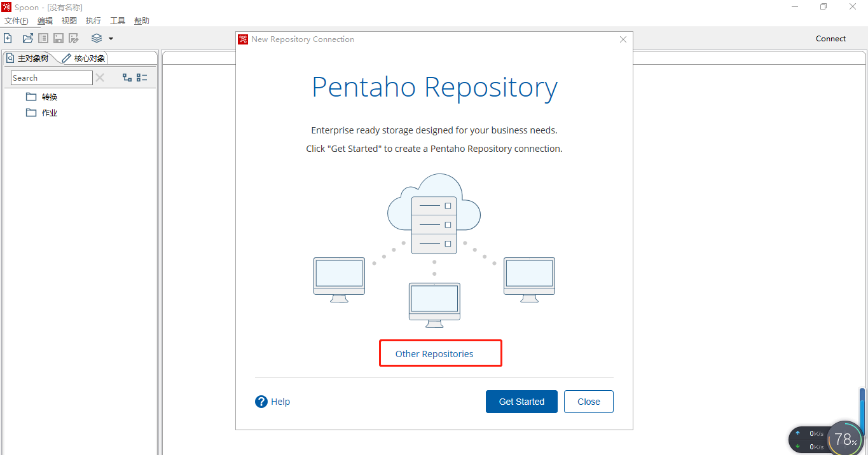The height and width of the screenshot is (455, 868).
Task: Clear search with the X icon
Action: 100,78
